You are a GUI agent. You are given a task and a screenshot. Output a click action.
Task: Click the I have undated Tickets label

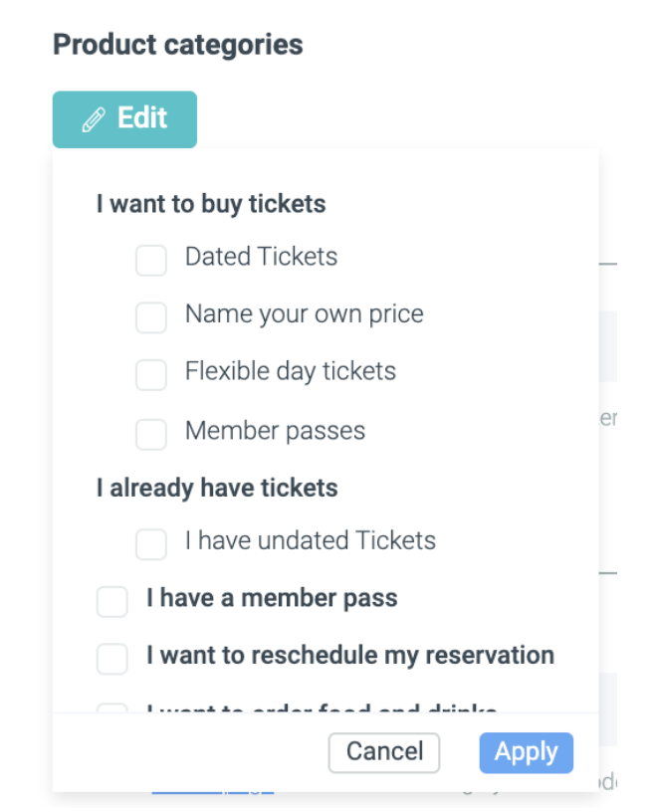point(311,540)
